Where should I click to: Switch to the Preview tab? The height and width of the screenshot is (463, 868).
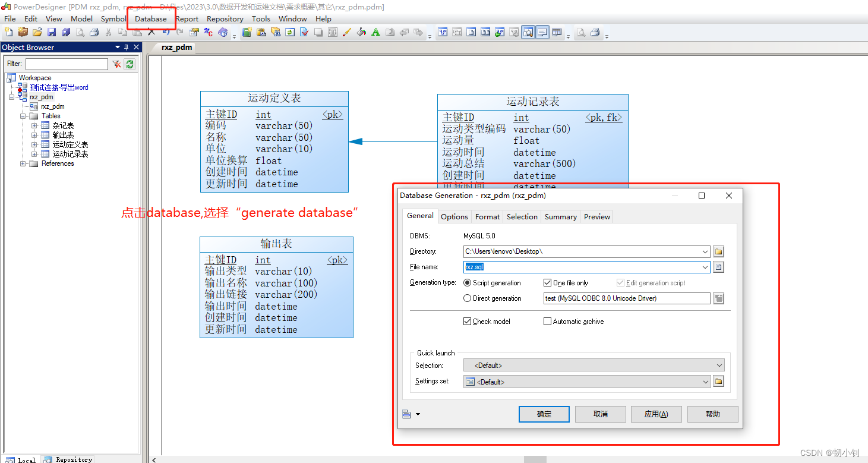click(x=597, y=217)
